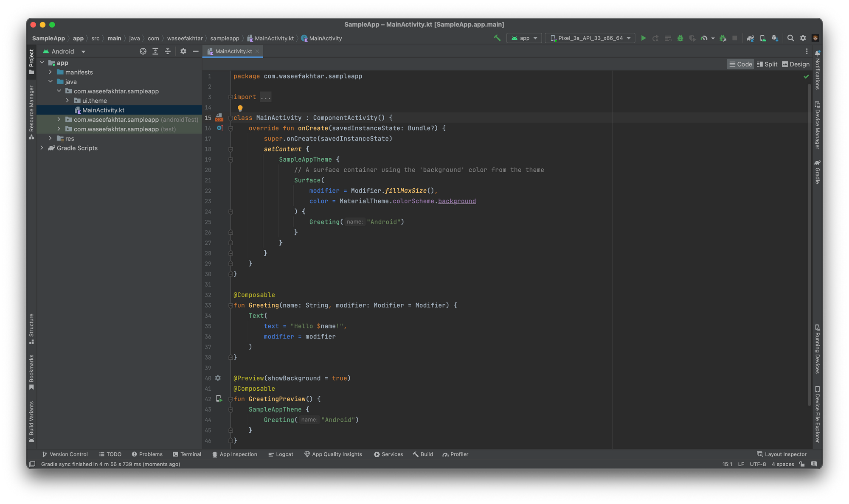Click the Sync Project with Gradle elephant icon

(x=750, y=38)
